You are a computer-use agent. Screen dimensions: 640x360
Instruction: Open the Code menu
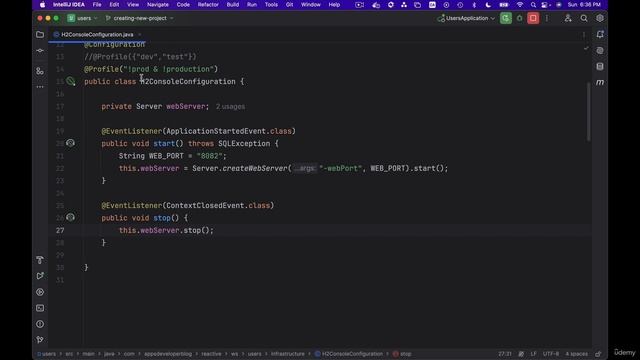pyautogui.click(x=183, y=5)
